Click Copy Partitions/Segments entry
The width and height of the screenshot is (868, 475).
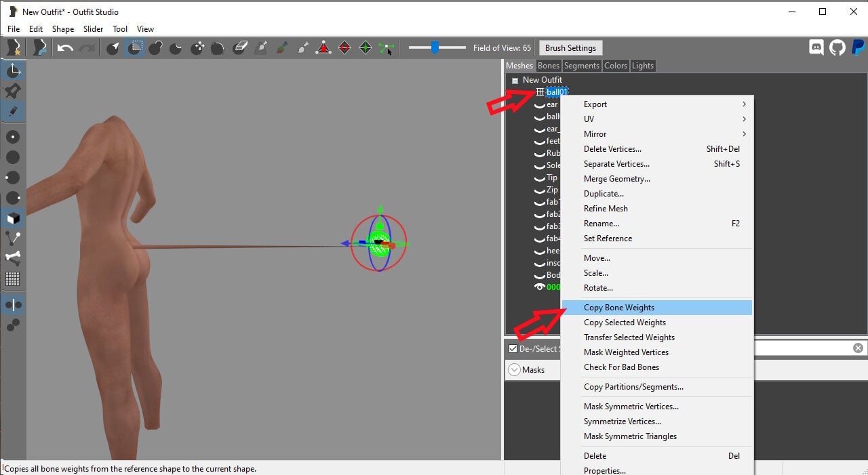click(656, 387)
